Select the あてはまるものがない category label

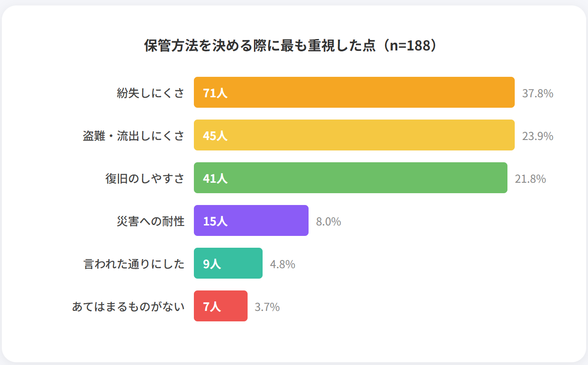[128, 307]
